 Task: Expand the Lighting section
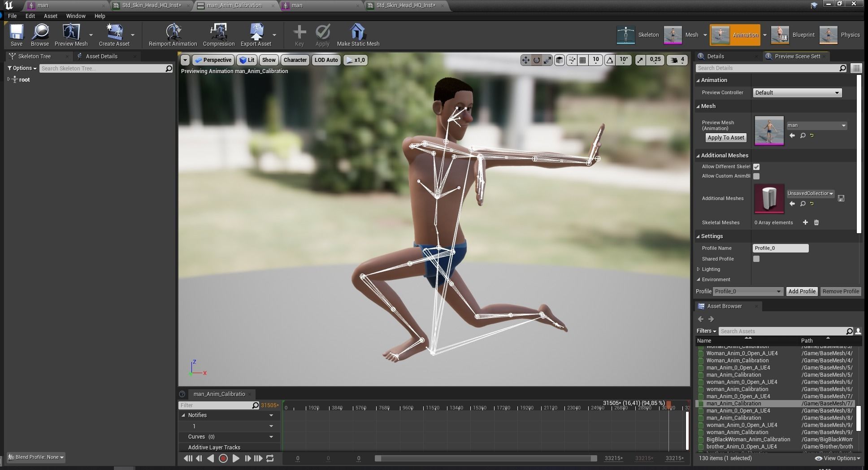[698, 269]
